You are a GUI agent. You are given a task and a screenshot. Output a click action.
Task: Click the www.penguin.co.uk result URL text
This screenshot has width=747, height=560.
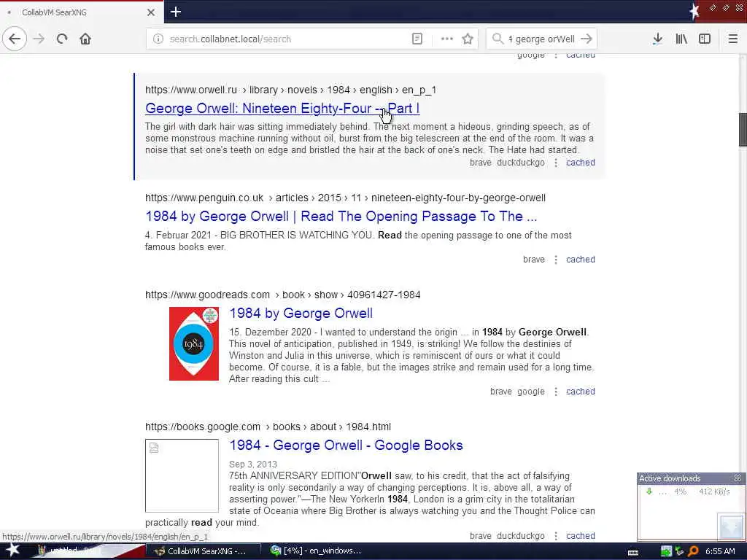pyautogui.click(x=345, y=198)
